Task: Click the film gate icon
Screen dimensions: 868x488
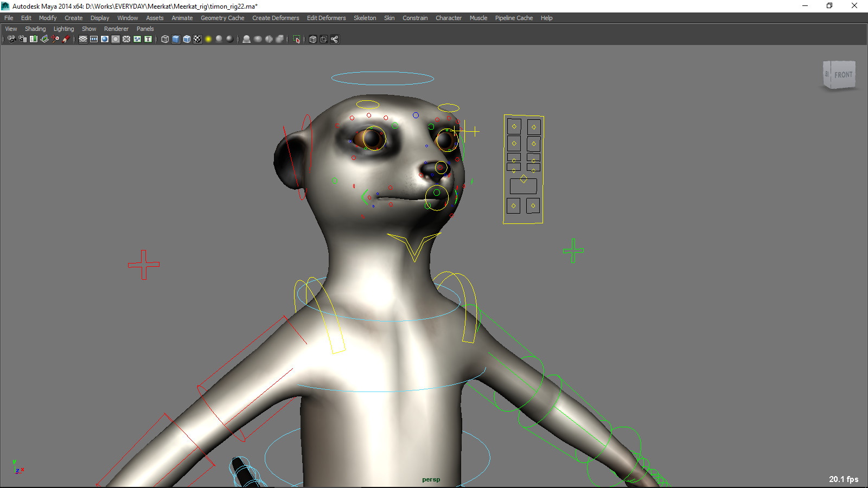Action: click(93, 38)
